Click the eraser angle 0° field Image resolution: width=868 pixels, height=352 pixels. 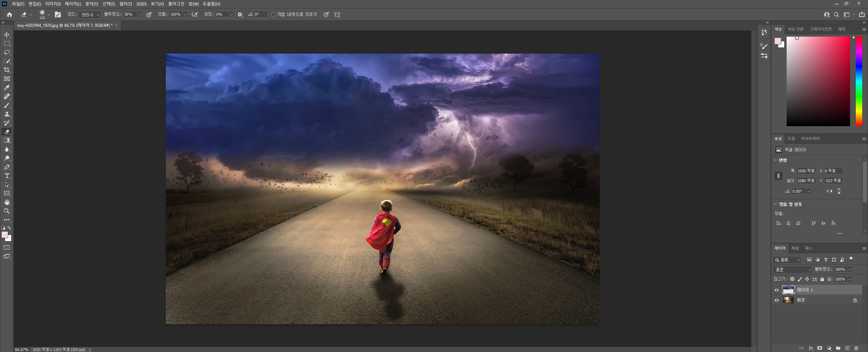pos(260,15)
